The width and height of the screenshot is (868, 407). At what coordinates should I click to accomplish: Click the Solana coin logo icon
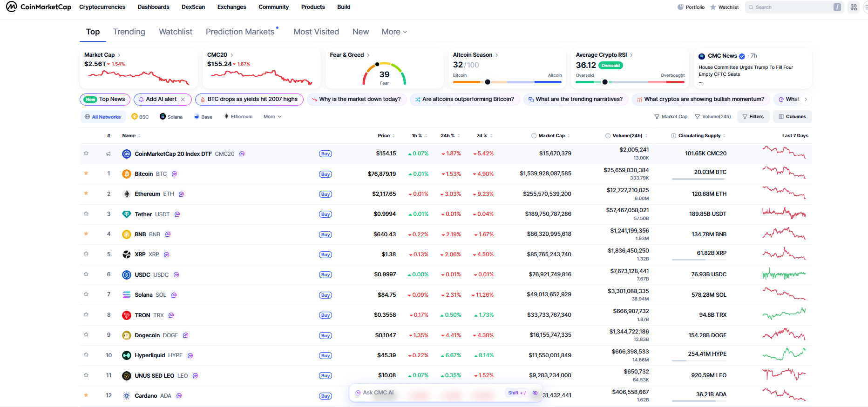(x=127, y=295)
